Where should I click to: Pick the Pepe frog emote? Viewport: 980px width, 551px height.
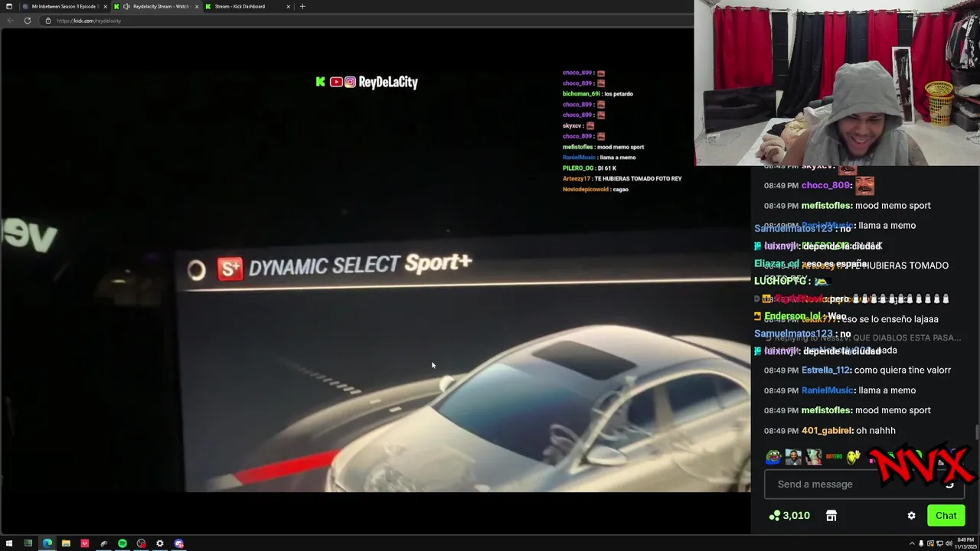point(773,457)
